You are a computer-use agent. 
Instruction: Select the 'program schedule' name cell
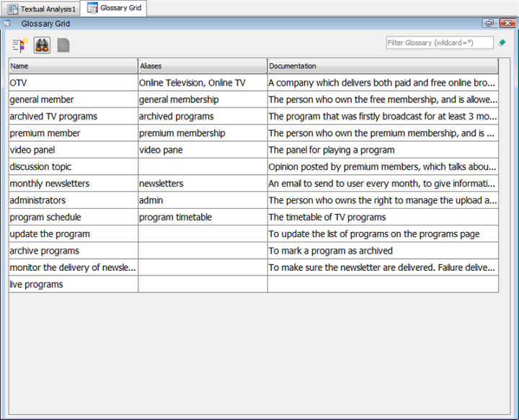[73, 218]
